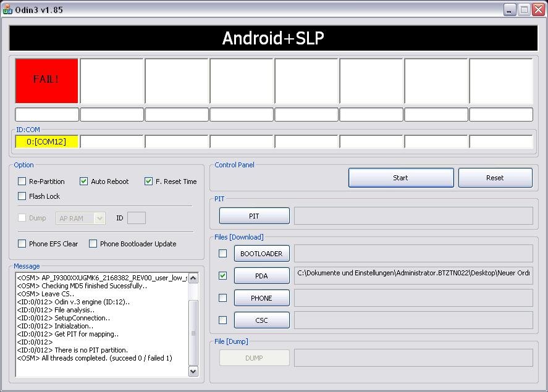Click the 'Initialzation..' log line

(55, 326)
